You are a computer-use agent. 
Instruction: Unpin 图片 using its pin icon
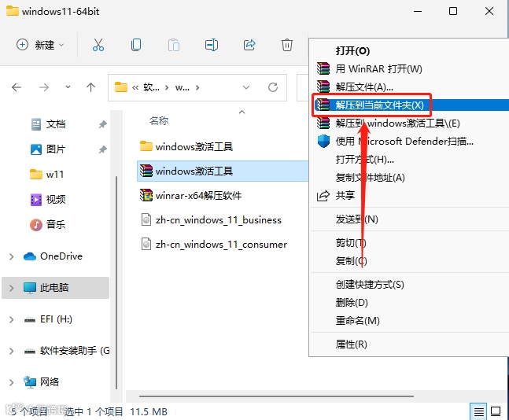(x=102, y=149)
